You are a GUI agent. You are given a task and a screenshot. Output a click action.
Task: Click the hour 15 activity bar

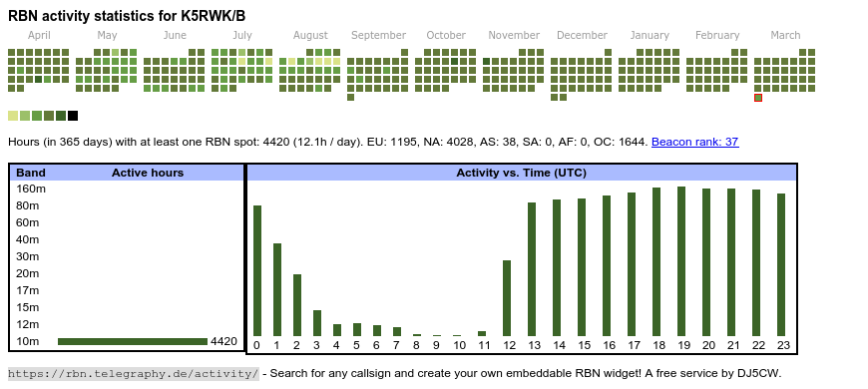(x=582, y=267)
